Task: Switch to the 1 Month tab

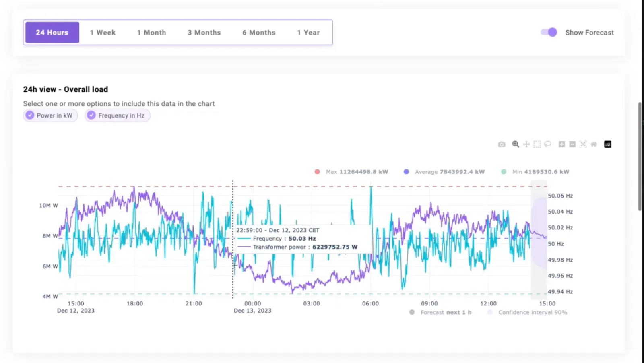Action: (x=151, y=32)
